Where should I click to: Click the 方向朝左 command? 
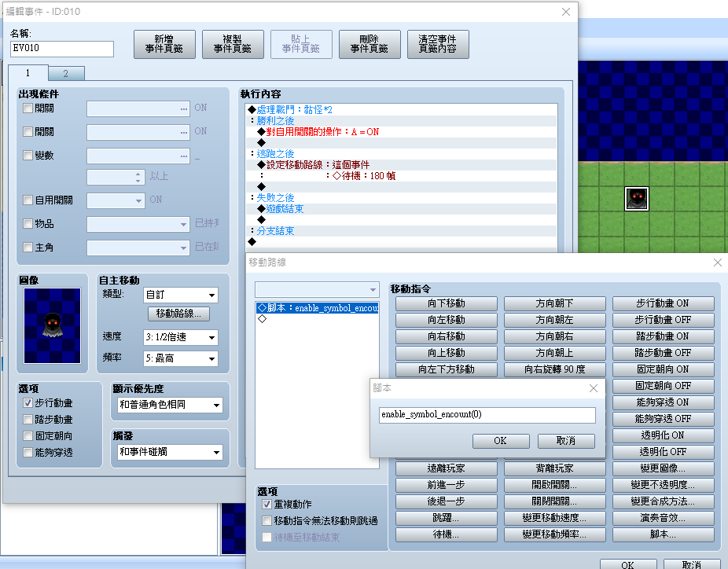coord(555,320)
